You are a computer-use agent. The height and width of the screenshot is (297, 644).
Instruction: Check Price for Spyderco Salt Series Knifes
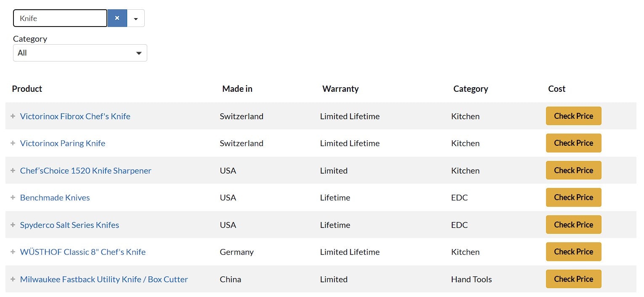click(x=573, y=225)
